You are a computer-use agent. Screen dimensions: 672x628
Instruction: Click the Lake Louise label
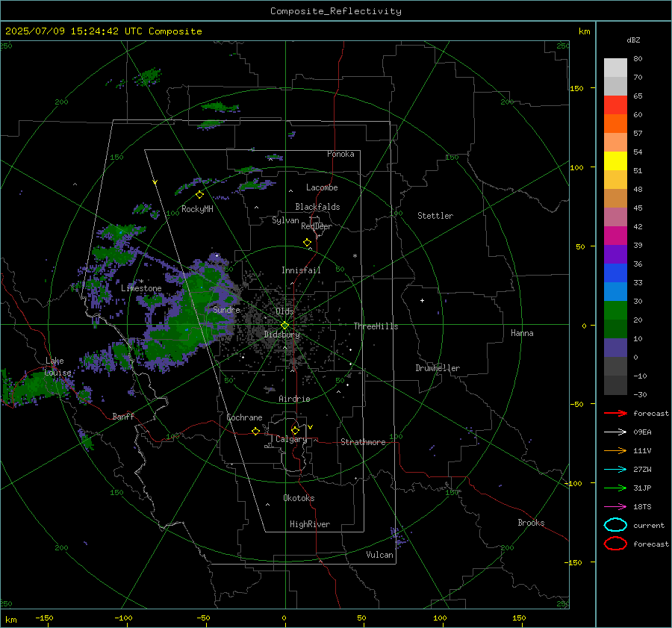tap(57, 367)
